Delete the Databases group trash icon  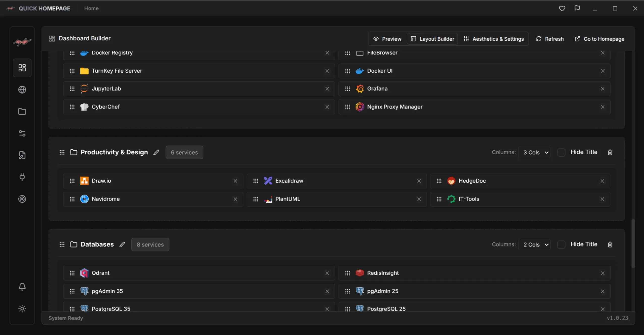(610, 244)
